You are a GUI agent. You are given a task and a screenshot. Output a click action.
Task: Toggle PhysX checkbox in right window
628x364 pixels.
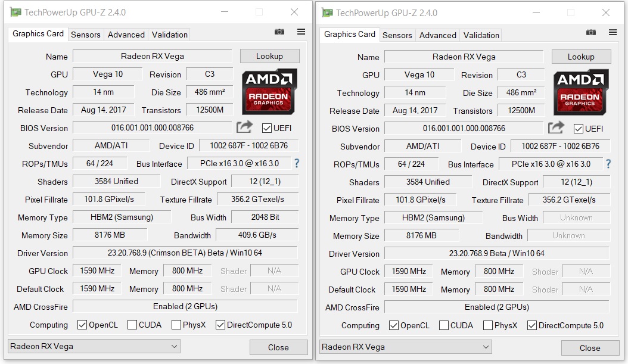coord(488,325)
